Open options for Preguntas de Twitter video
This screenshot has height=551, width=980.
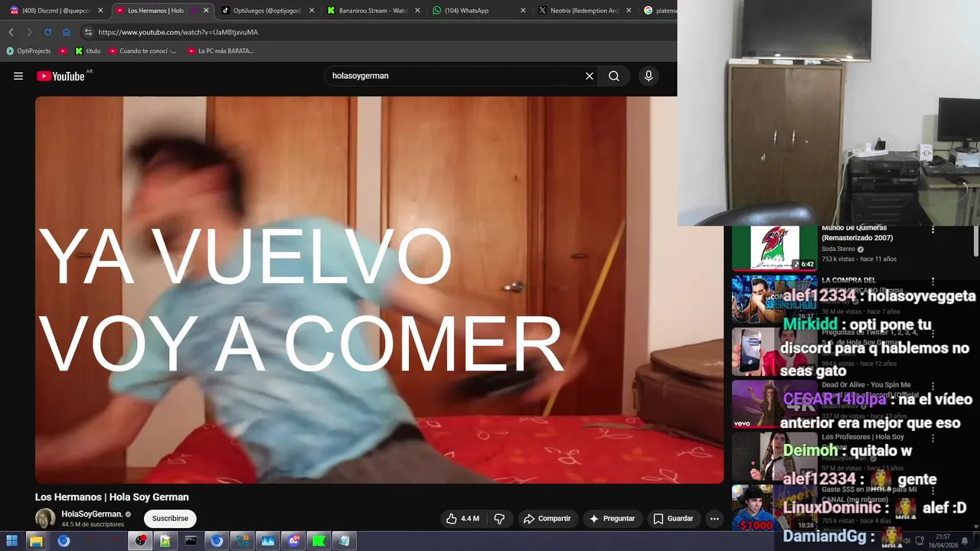[x=933, y=334]
